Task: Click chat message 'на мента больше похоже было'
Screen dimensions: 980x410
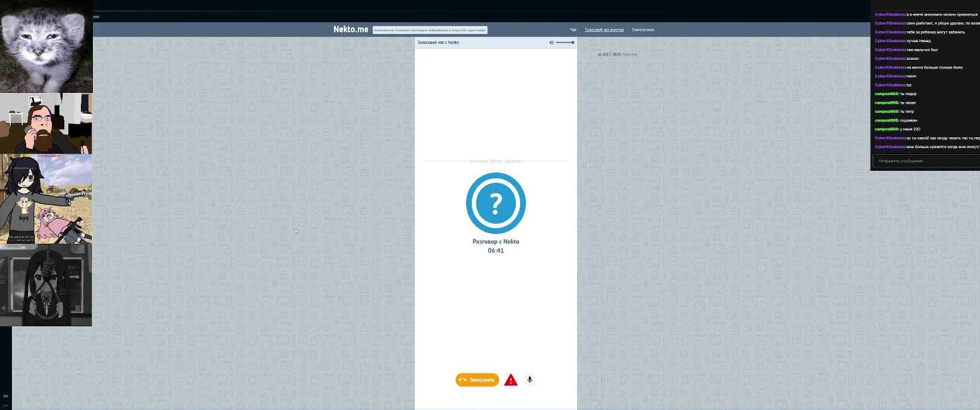Action: point(934,67)
